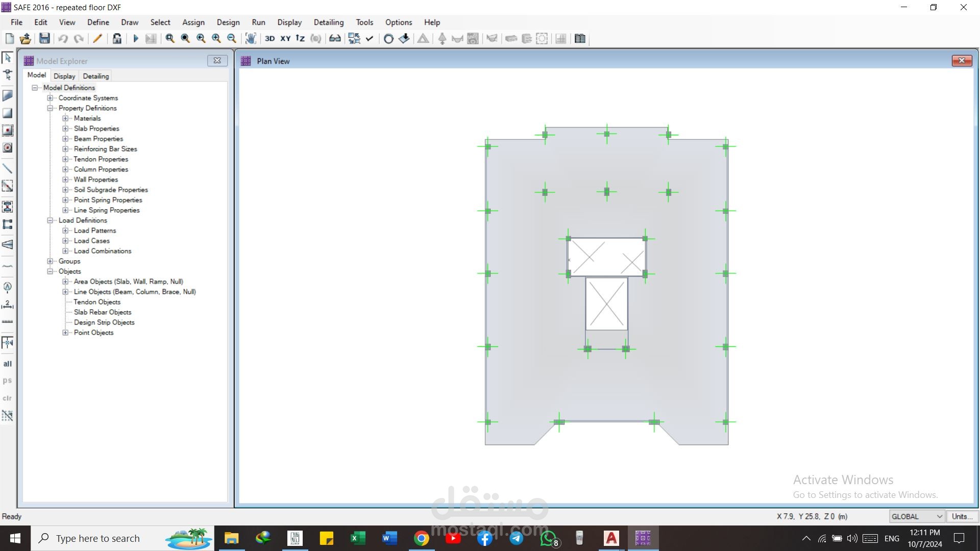This screenshot has width=980, height=551.
Task: Click 'clr' clear selection sidebar tool
Action: [7, 398]
